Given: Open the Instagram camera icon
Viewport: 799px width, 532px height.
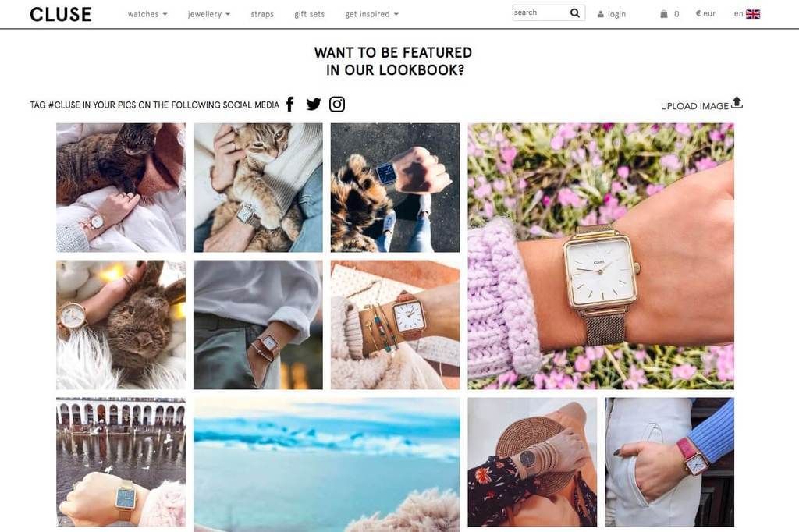Looking at the screenshot, I should pos(337,105).
